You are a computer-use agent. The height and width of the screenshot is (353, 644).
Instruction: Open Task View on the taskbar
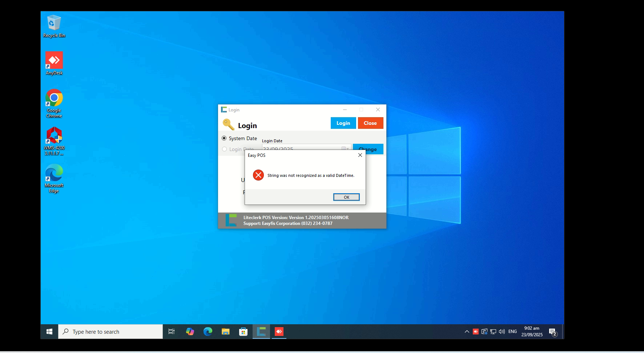pos(172,332)
